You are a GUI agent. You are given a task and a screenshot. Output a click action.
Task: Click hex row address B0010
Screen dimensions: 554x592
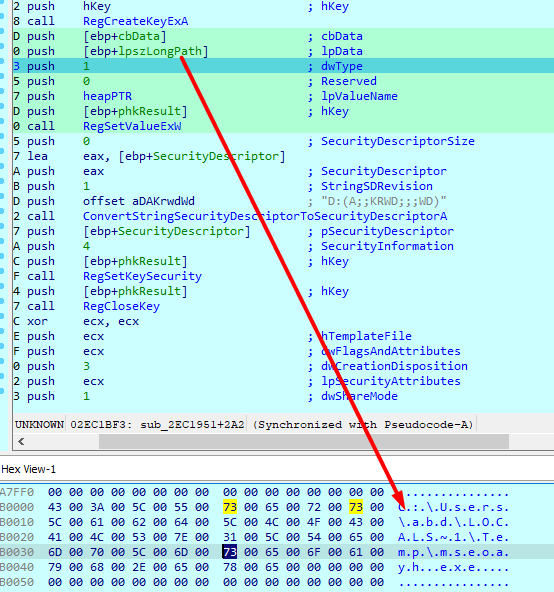(x=17, y=522)
